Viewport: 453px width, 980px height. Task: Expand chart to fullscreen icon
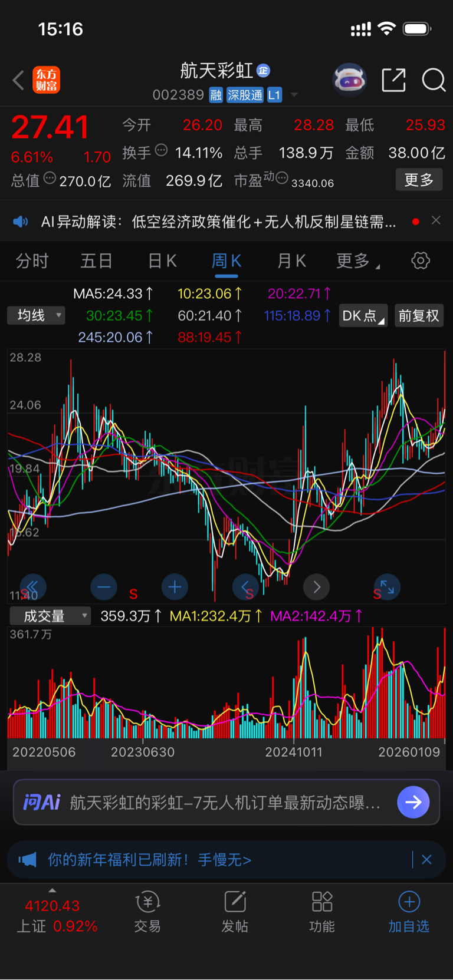pos(388,587)
